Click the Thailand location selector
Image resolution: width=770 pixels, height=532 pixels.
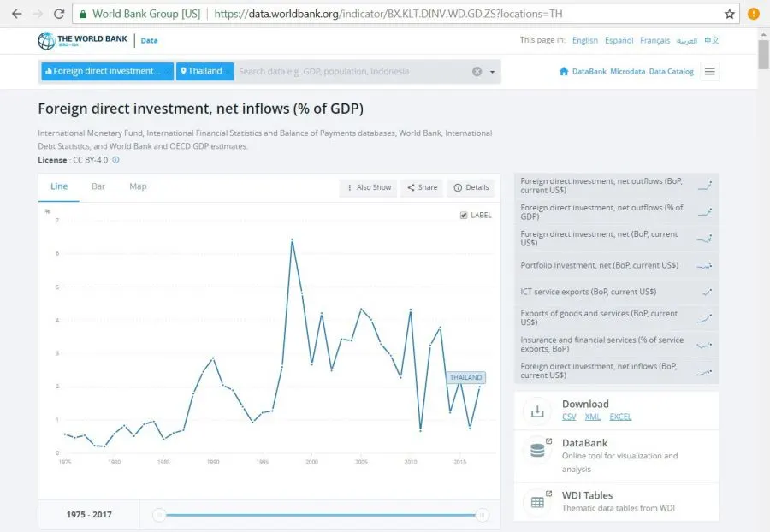point(204,72)
